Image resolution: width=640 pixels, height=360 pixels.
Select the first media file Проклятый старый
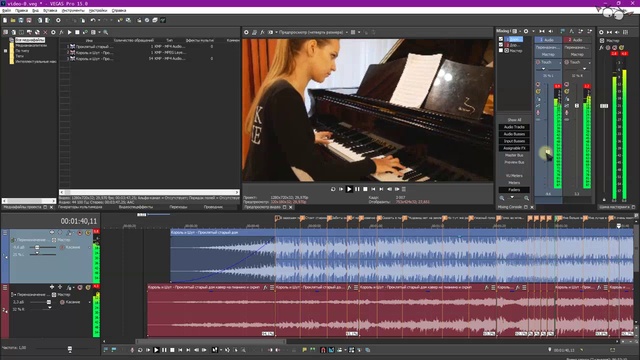[x=94, y=47]
